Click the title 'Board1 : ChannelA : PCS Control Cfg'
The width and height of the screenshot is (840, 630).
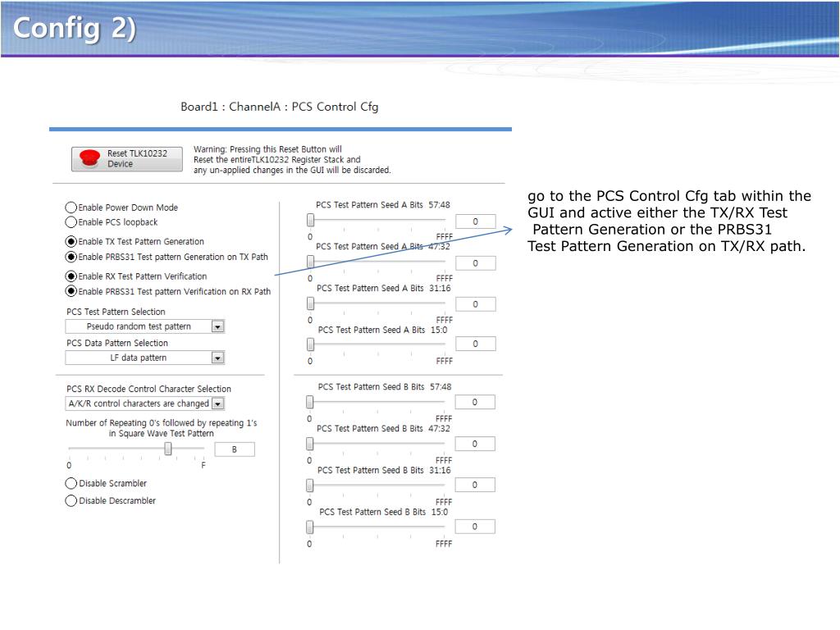(x=280, y=107)
